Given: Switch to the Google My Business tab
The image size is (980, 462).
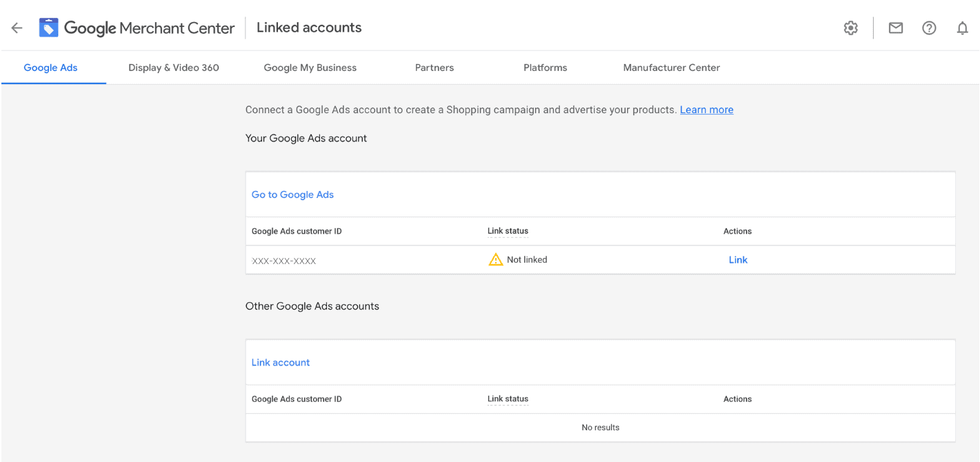Looking at the screenshot, I should click(310, 68).
